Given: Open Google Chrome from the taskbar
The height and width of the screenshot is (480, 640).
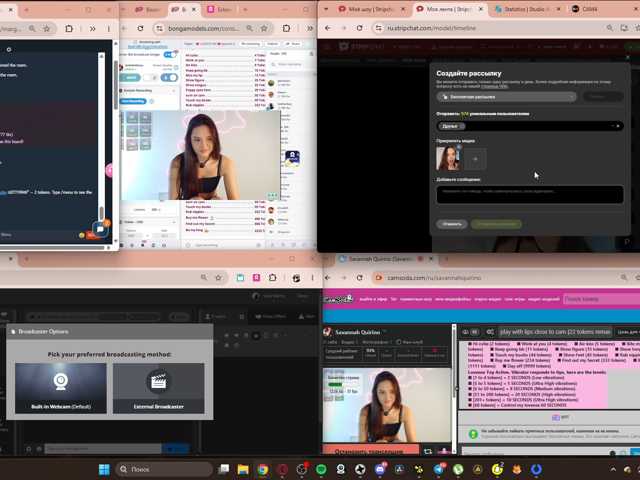Looking at the screenshot, I should tap(262, 469).
